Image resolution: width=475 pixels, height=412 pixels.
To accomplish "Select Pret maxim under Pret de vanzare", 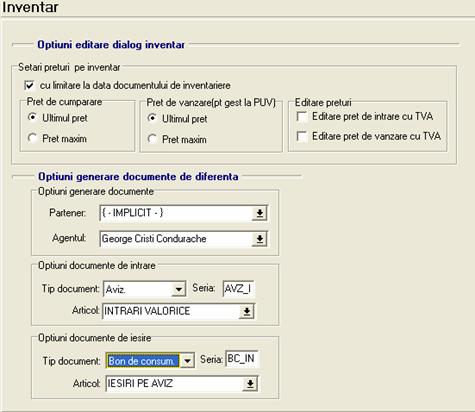I will [152, 139].
